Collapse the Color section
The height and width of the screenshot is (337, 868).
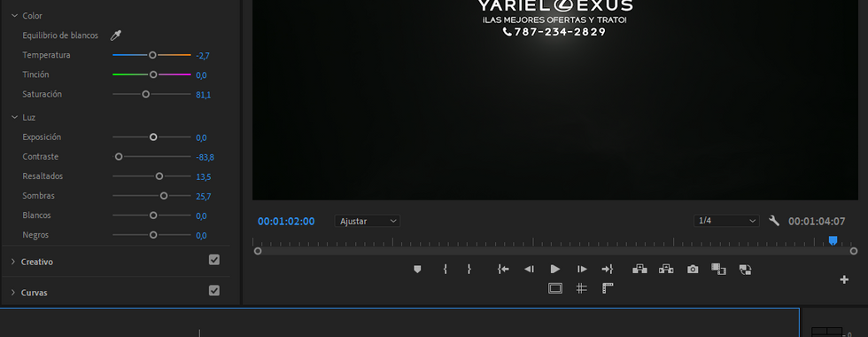tap(14, 16)
